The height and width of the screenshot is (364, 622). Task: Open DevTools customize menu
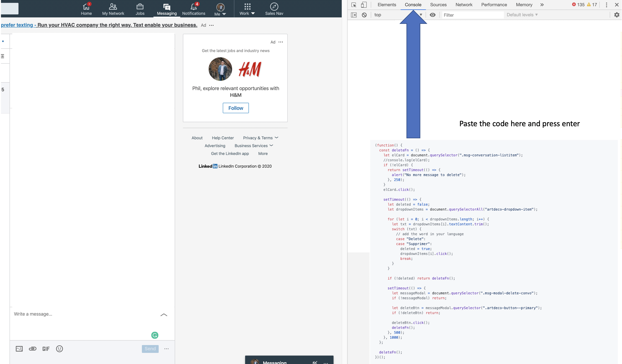click(607, 5)
